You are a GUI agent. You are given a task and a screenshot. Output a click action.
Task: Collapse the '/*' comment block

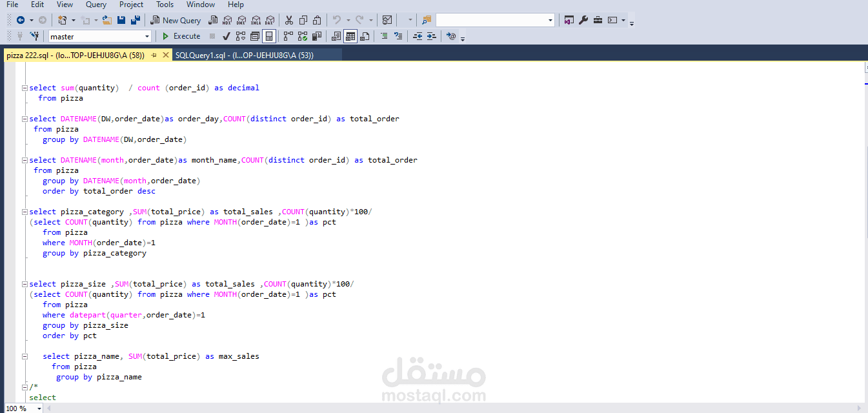[24, 387]
